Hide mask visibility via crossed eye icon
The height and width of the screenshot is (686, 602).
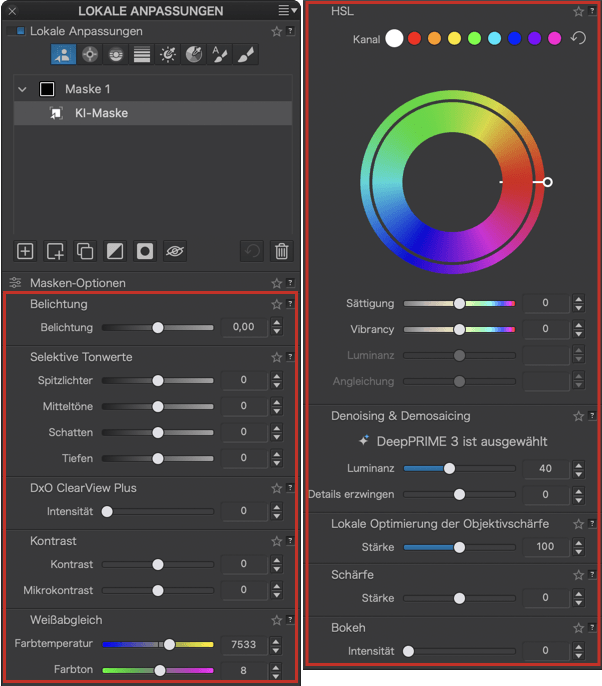(x=175, y=251)
